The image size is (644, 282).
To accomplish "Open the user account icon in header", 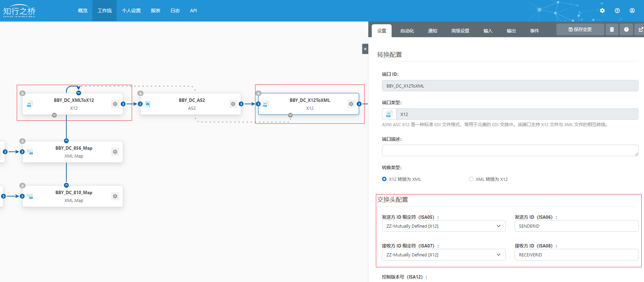I will tap(632, 11).
